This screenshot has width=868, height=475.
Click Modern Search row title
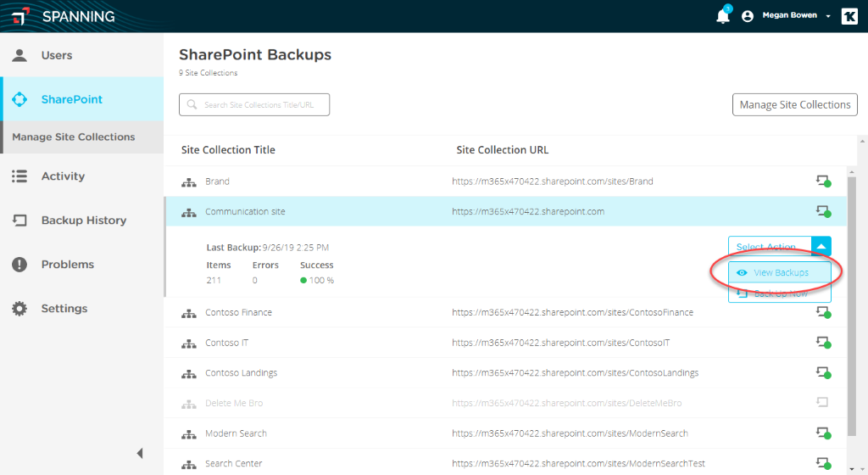point(236,433)
